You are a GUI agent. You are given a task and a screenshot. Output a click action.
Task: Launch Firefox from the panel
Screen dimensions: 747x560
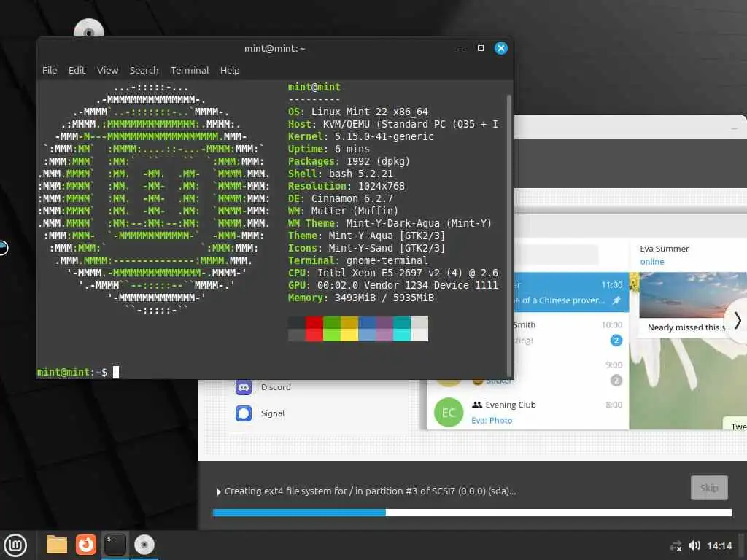click(86, 545)
